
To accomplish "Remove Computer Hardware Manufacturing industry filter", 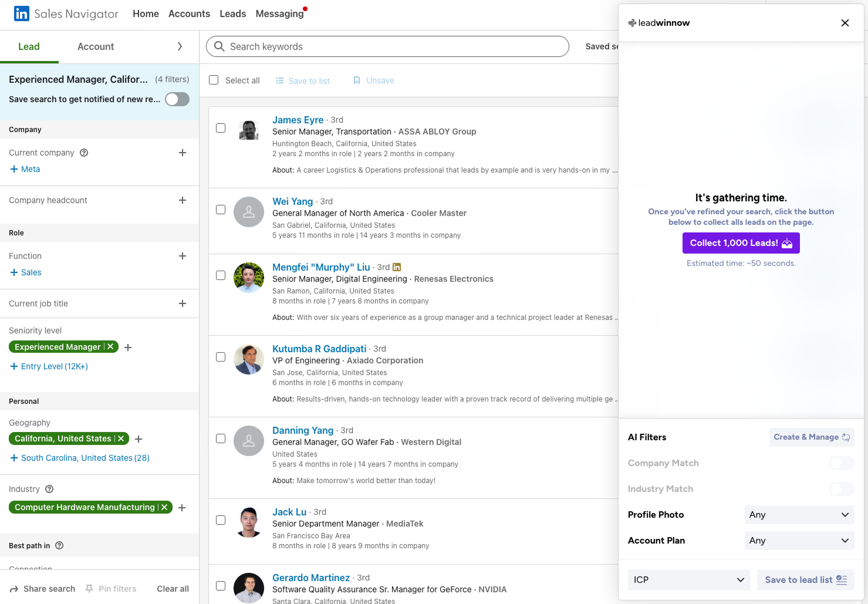I will [164, 507].
